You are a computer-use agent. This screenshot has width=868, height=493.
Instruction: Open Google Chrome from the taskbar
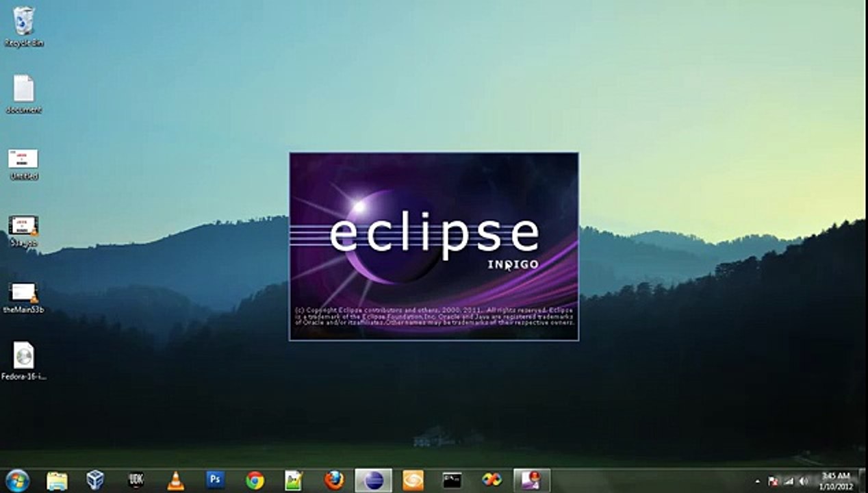255,481
